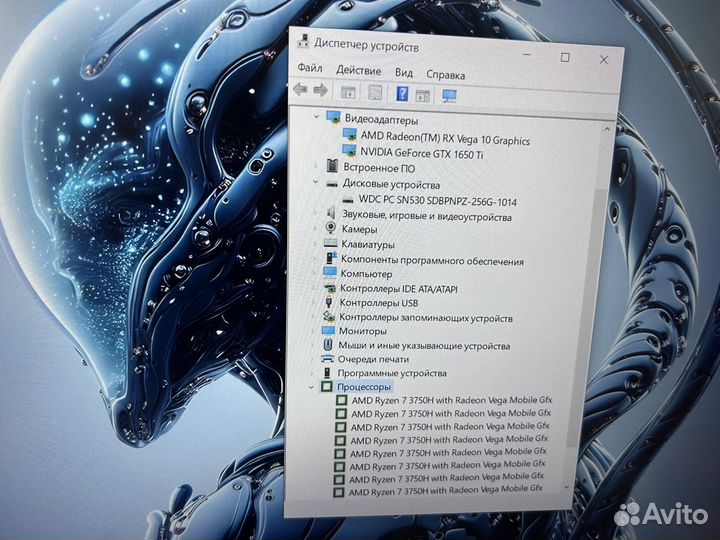Select Мыши и иные указывающие устройства
Screen dimensions: 720x540
click(424, 345)
